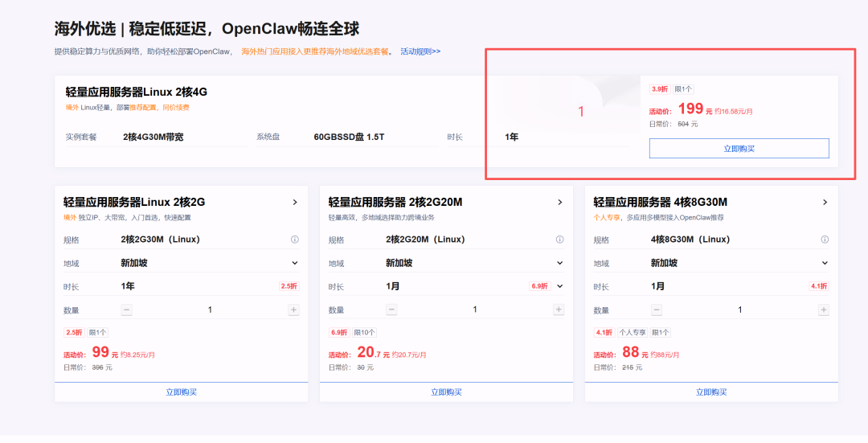Open the 活动规则>> link
The image size is (868, 443).
(420, 51)
